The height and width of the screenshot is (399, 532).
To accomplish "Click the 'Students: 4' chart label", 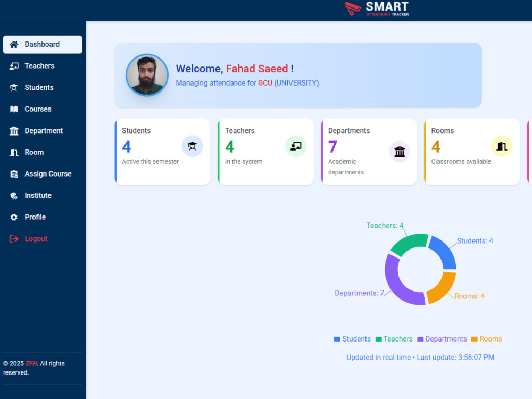I will (475, 241).
